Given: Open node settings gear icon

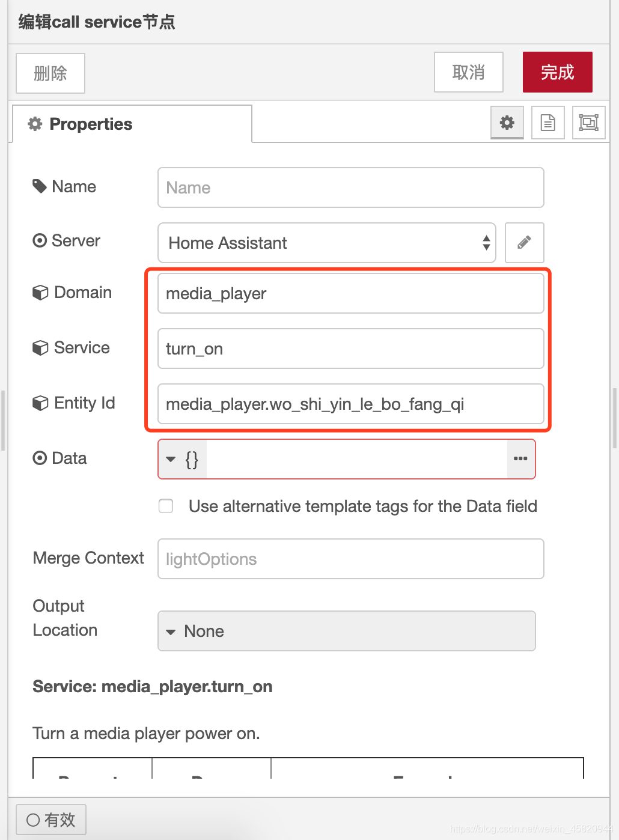Looking at the screenshot, I should 507,123.
